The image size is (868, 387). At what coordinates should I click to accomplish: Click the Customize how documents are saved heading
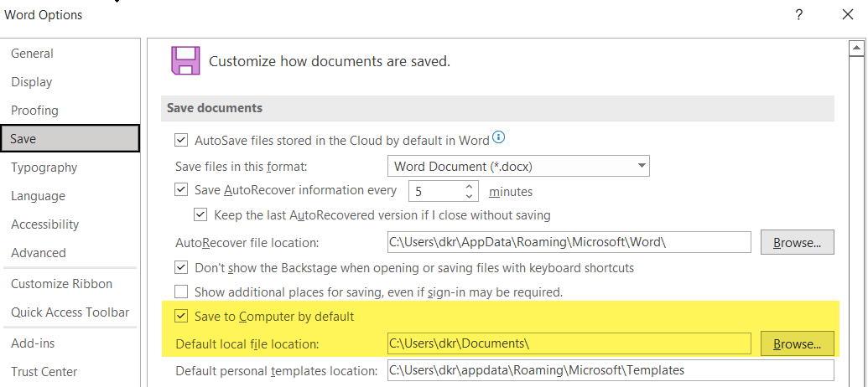[330, 61]
